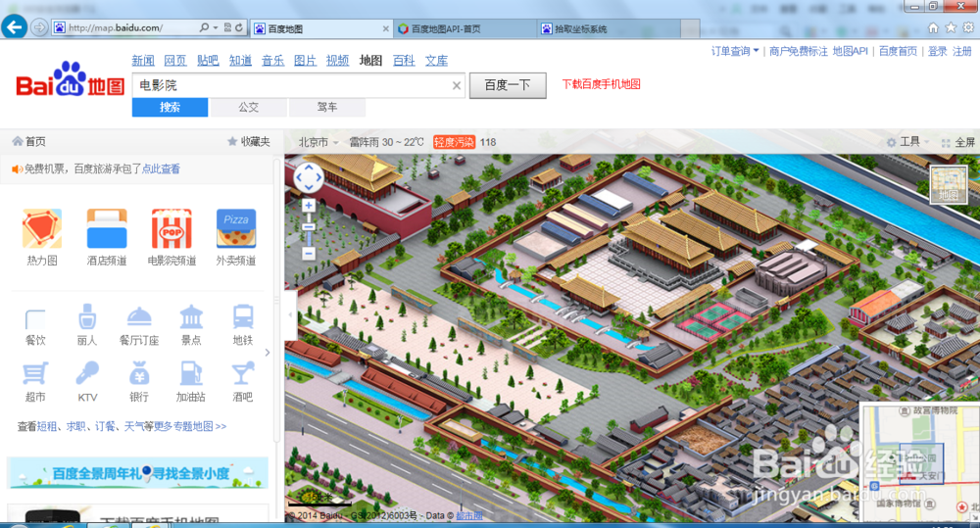
Task: Click the 点此查看 promo link
Action: pos(161,168)
